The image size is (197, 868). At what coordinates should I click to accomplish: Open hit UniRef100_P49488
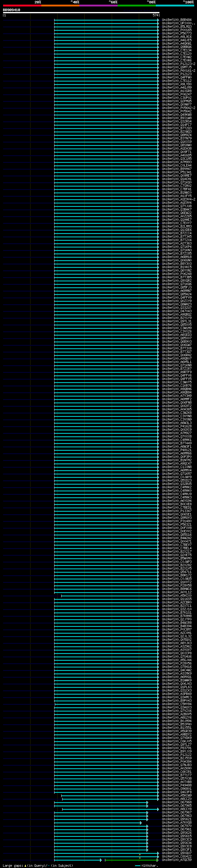[x=177, y=785]
